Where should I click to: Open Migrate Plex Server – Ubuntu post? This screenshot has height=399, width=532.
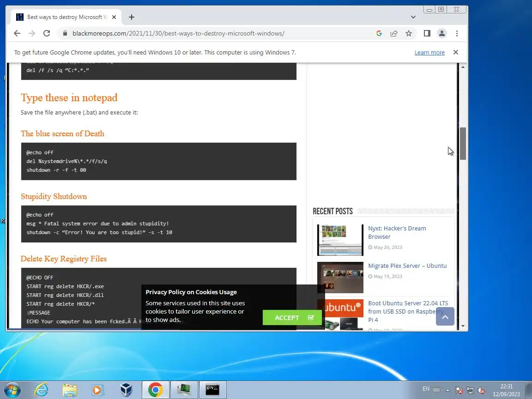tap(407, 266)
